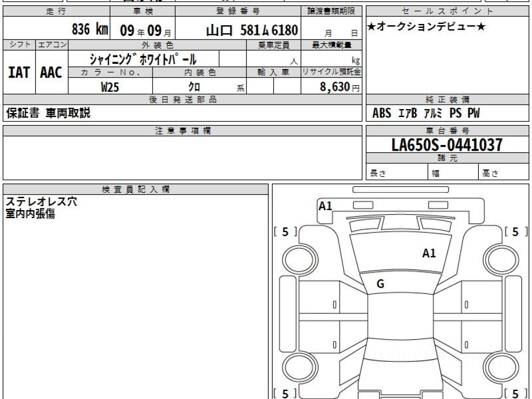Click the 外装色 header

tap(157, 45)
